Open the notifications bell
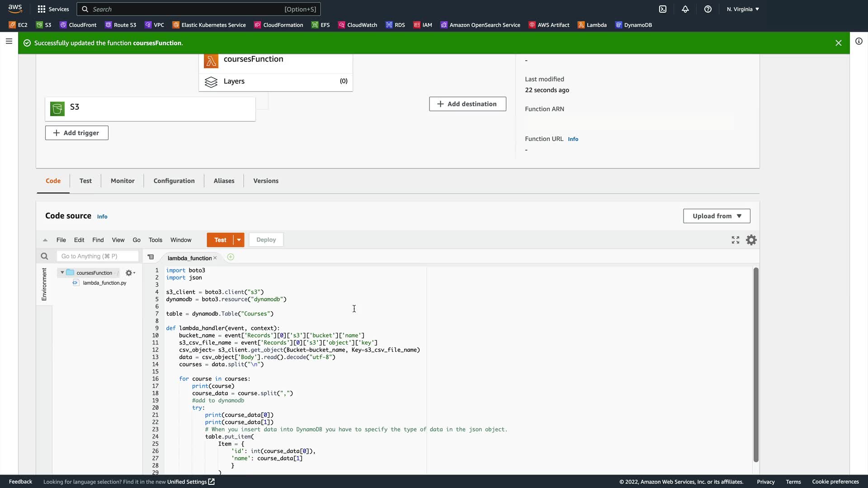Viewport: 868px width, 488px height. [x=685, y=9]
